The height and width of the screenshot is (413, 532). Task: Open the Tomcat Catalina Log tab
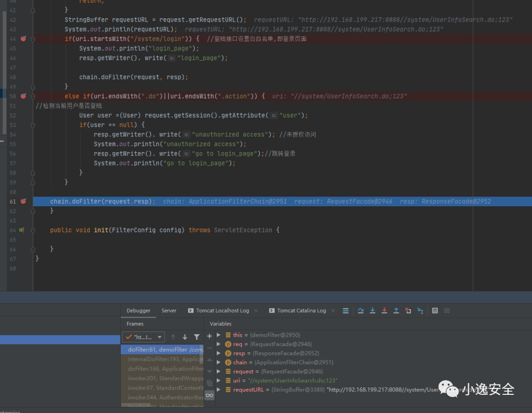(x=298, y=311)
